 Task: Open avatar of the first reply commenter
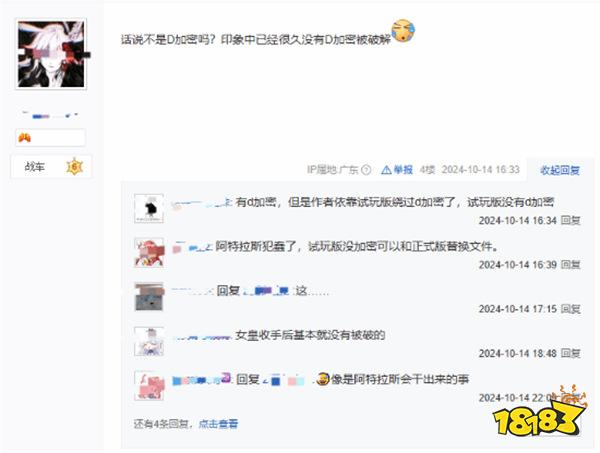(149, 208)
